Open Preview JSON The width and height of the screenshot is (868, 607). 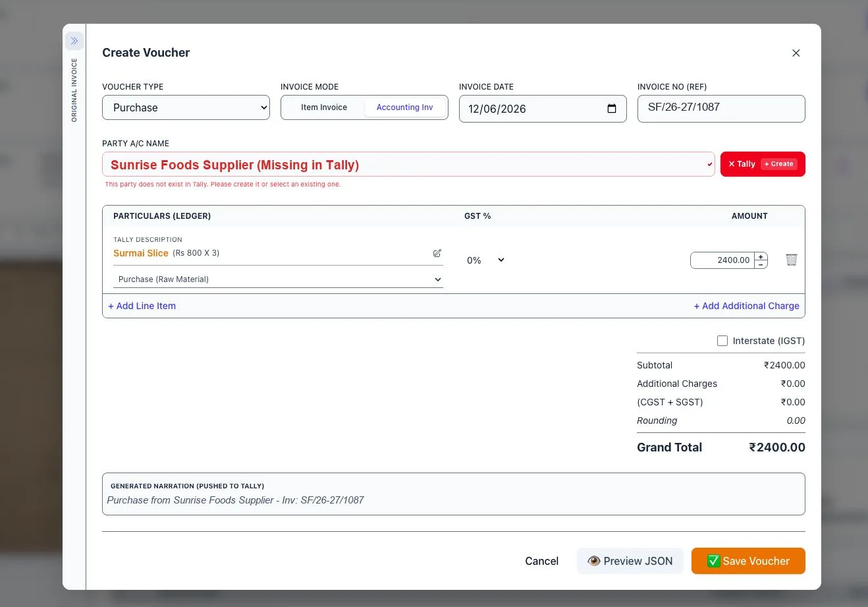tap(630, 561)
